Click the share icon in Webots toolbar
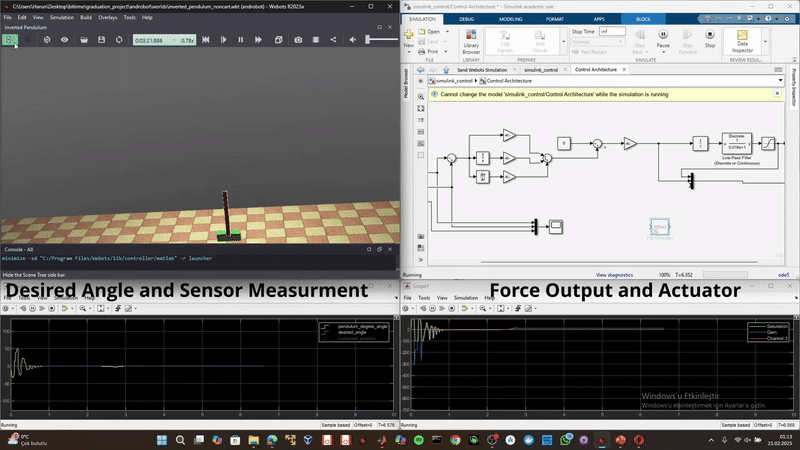Screen dimensions: 800x450 [x=333, y=39]
